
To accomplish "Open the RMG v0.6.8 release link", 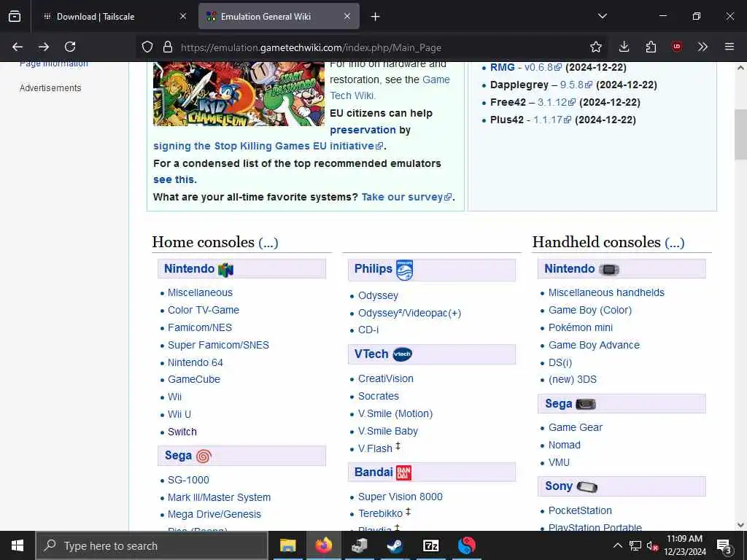I will [543, 68].
